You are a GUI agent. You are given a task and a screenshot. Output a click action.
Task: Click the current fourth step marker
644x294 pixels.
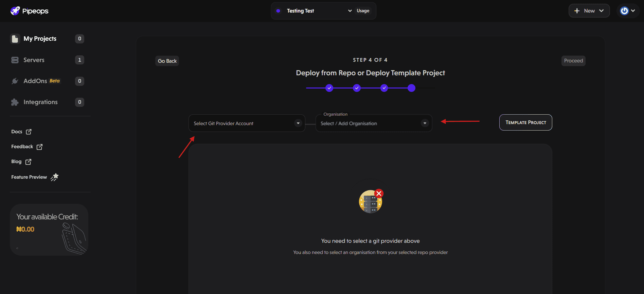tap(412, 88)
